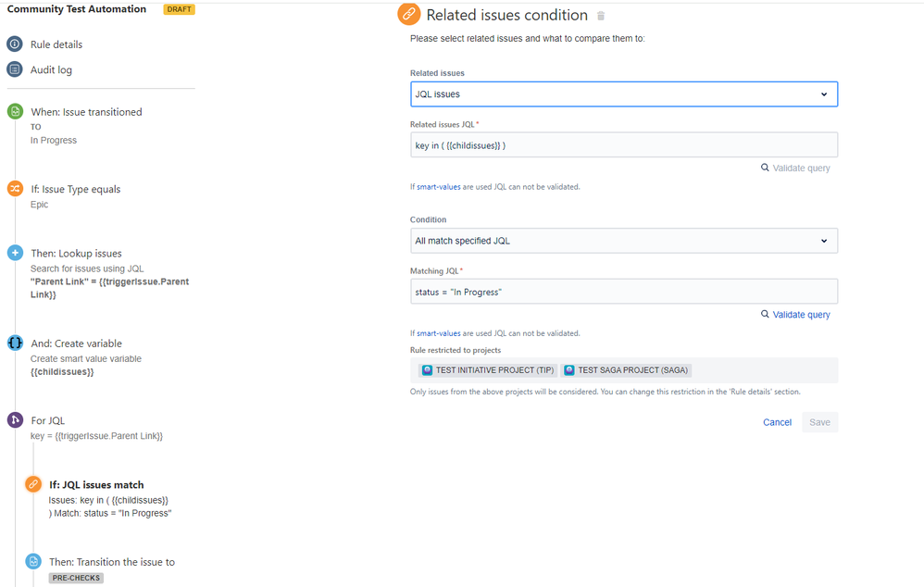The height and width of the screenshot is (587, 924).
Task: Open smart-values link under Matching JQL
Action: (439, 333)
